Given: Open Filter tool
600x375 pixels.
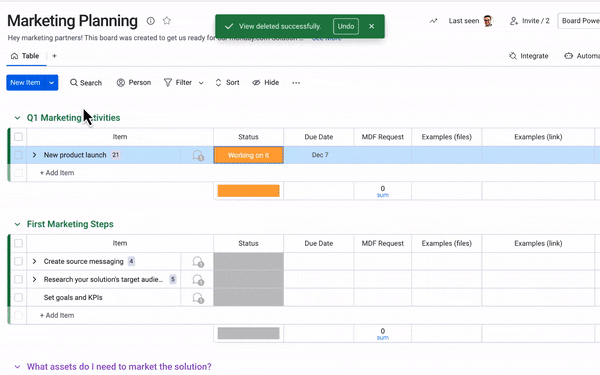Looking at the screenshot, I should [x=178, y=83].
